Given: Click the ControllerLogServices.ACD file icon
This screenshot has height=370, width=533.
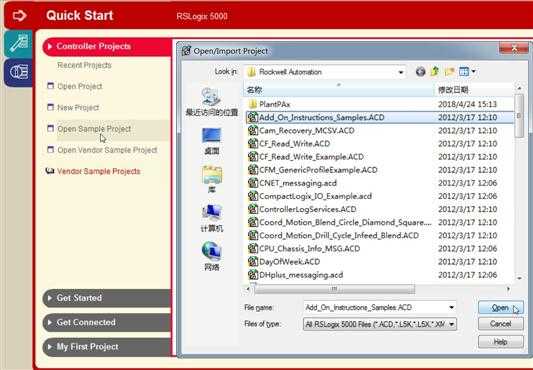Looking at the screenshot, I should pos(253,209).
